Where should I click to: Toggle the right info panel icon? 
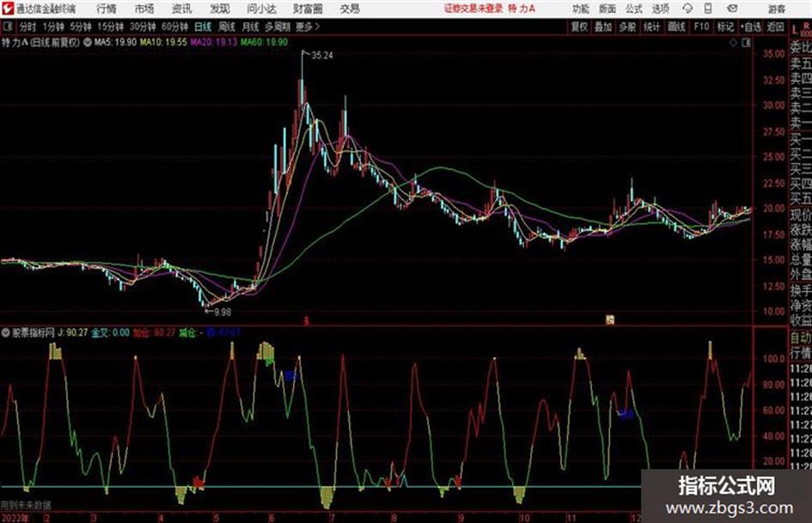[746, 43]
